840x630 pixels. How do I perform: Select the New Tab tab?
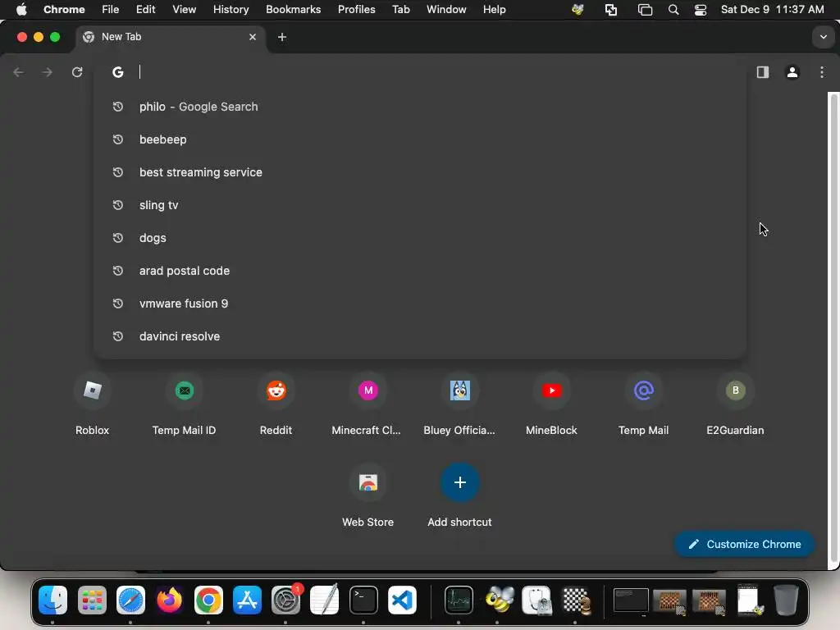pos(171,37)
